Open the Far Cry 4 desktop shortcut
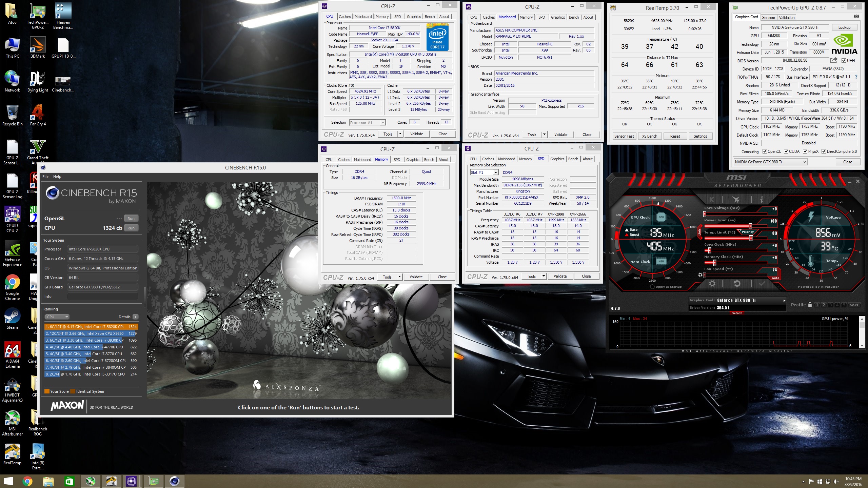Viewport: 868px width, 488px height. pyautogui.click(x=38, y=116)
